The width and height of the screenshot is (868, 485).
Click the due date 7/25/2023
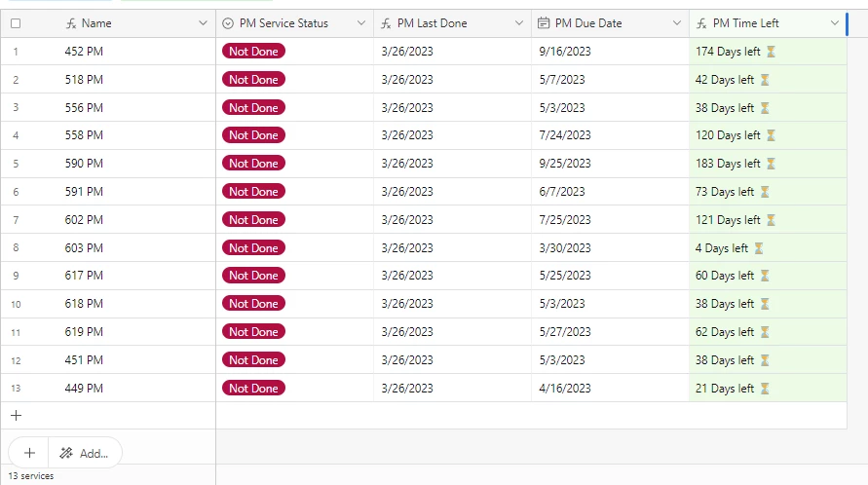565,220
